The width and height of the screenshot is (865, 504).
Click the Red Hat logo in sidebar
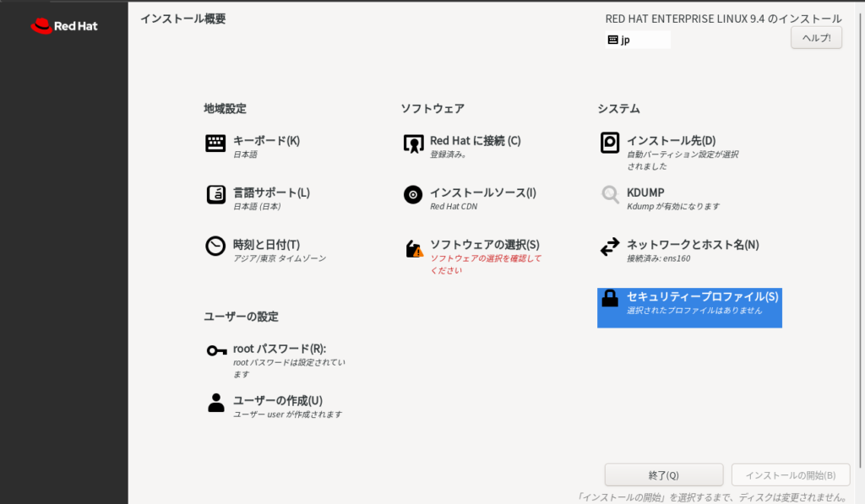click(x=64, y=26)
